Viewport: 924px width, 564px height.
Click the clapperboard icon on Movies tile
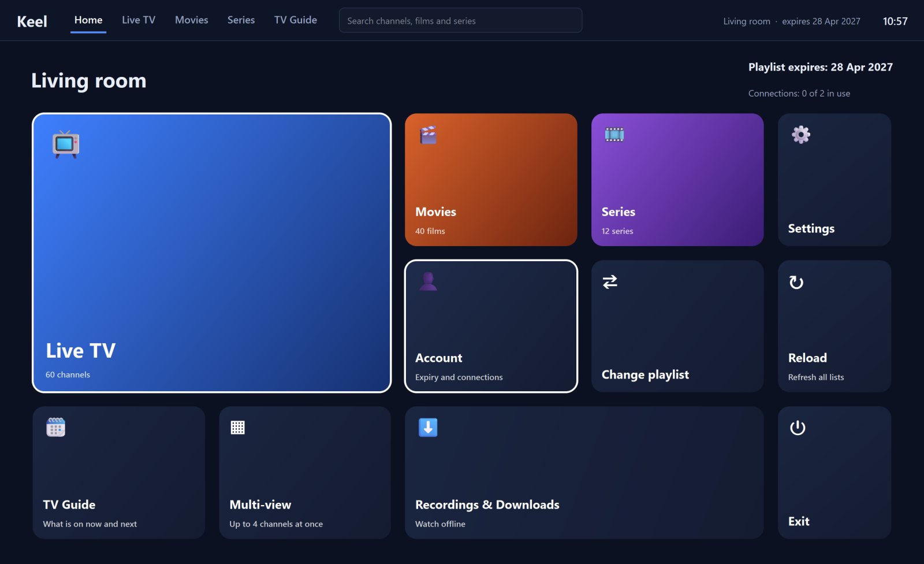(x=428, y=135)
